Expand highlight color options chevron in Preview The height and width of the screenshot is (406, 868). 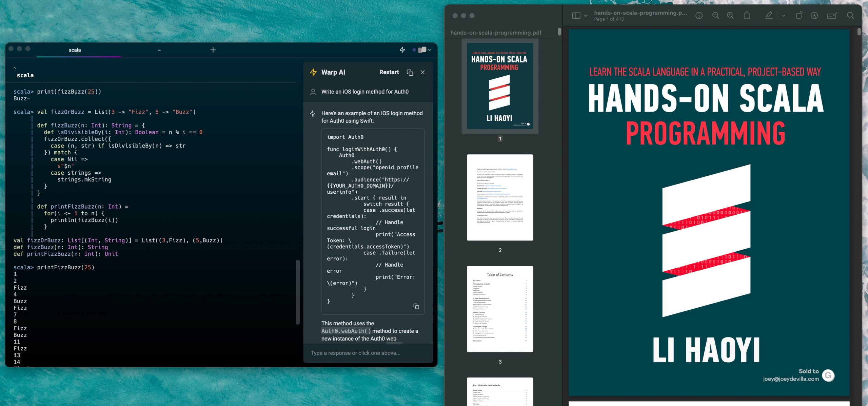tap(784, 16)
